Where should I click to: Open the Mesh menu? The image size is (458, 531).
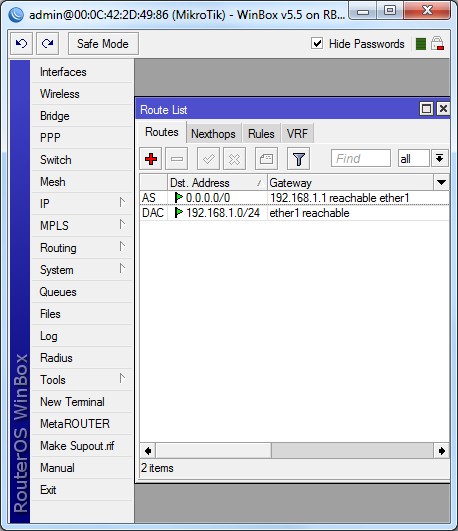click(x=82, y=182)
